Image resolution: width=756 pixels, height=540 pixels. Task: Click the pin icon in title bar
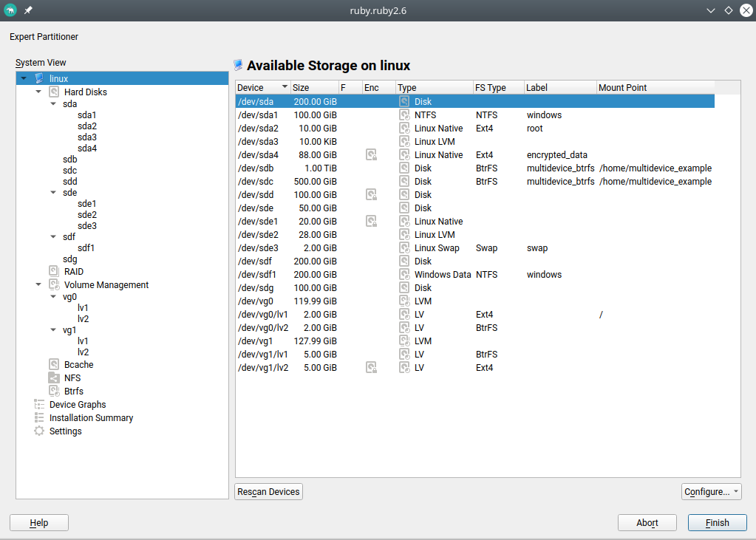(x=28, y=10)
